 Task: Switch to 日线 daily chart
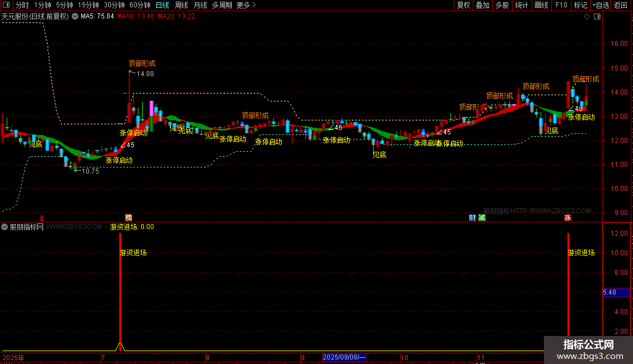point(162,5)
